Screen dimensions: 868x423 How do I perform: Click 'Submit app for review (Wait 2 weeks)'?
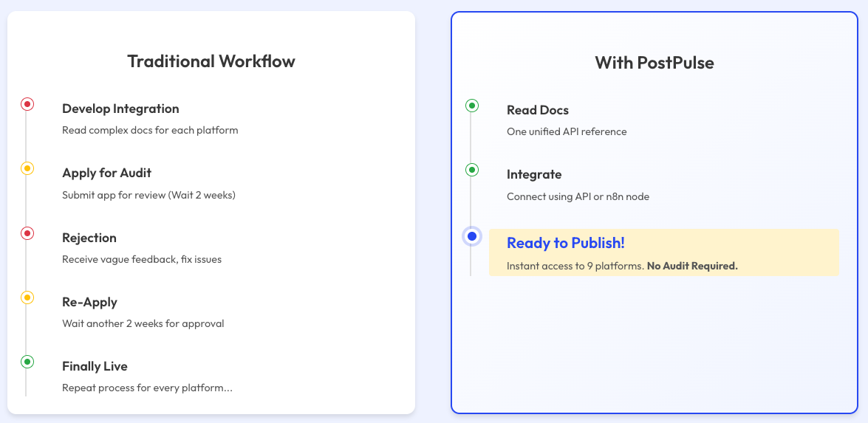[149, 195]
